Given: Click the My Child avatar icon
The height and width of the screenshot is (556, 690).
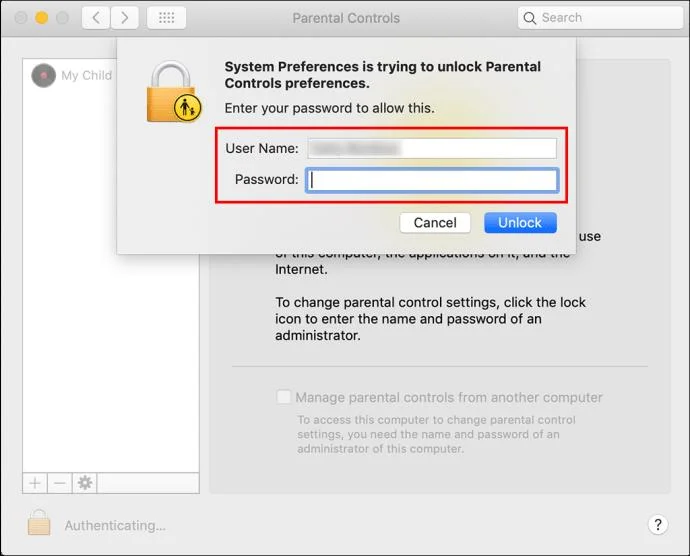Looking at the screenshot, I should [x=44, y=75].
